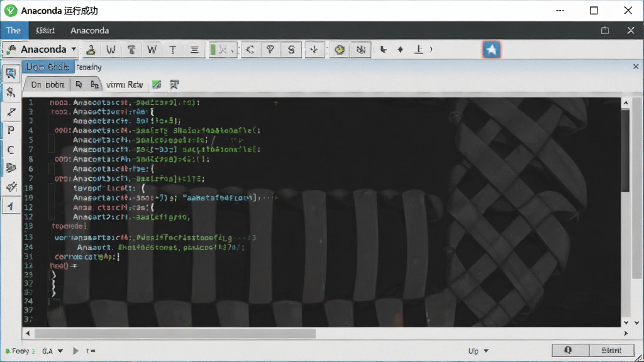Click the C arrow refresh toolbar icon
Viewport: 644px width, 362px height.
coord(250,50)
